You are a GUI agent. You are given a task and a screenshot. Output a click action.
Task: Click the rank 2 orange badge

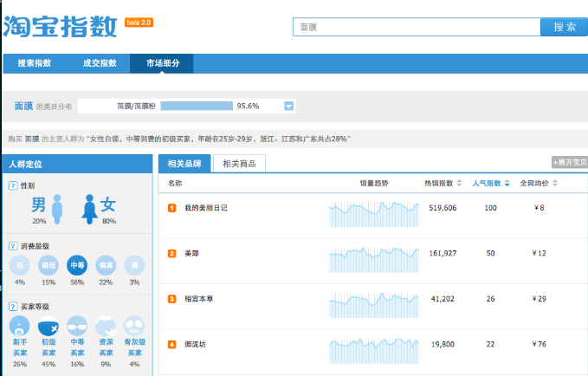[x=171, y=254]
